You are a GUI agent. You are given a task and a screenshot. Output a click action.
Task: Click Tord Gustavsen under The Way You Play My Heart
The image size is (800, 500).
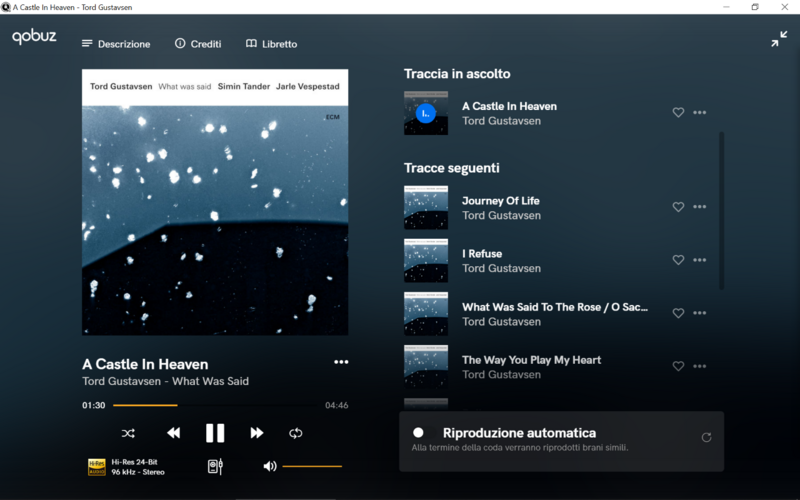click(x=502, y=374)
